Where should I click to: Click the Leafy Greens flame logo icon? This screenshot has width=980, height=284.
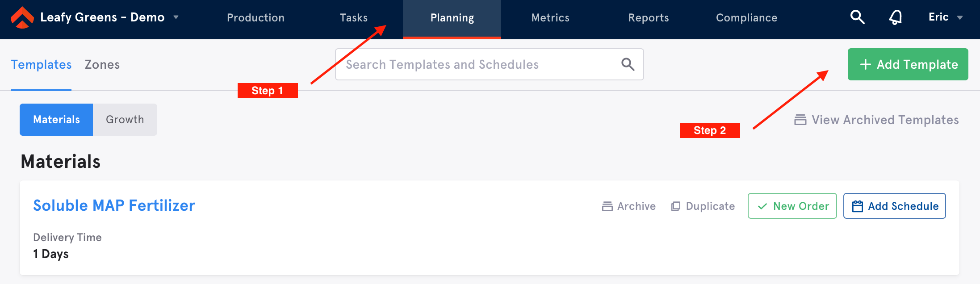(x=22, y=18)
